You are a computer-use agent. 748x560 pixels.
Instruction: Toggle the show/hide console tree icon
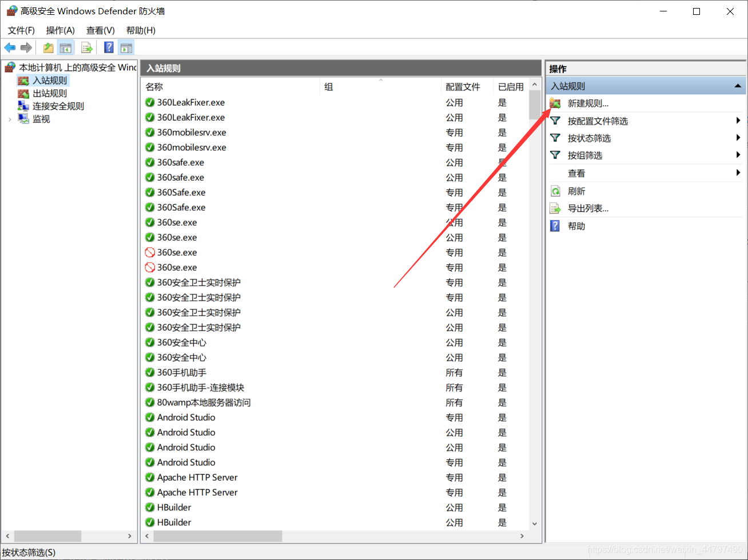tap(66, 48)
